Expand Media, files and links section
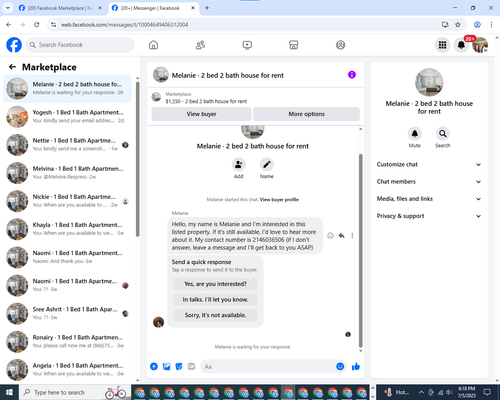 429,199
